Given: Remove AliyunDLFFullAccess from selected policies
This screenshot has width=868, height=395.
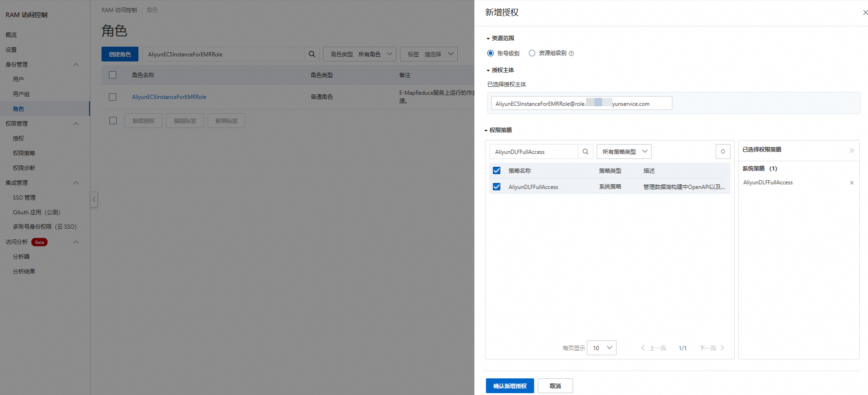Looking at the screenshot, I should tap(851, 183).
